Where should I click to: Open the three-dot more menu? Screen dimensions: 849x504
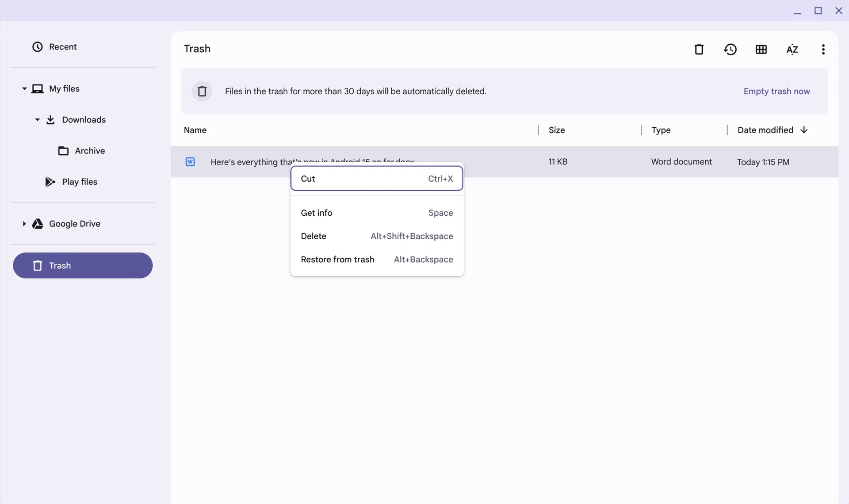click(823, 49)
